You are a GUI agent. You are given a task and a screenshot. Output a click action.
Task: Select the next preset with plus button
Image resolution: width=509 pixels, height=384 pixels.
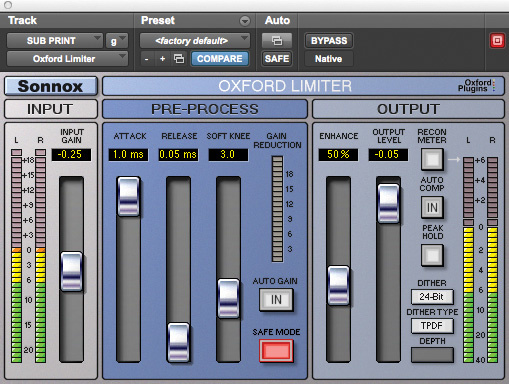tap(162, 59)
